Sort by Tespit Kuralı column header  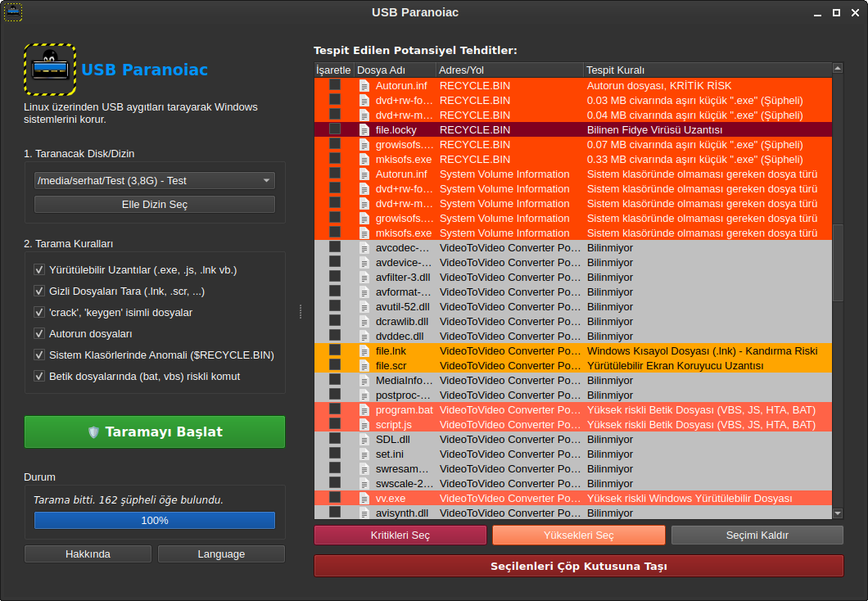tap(704, 70)
